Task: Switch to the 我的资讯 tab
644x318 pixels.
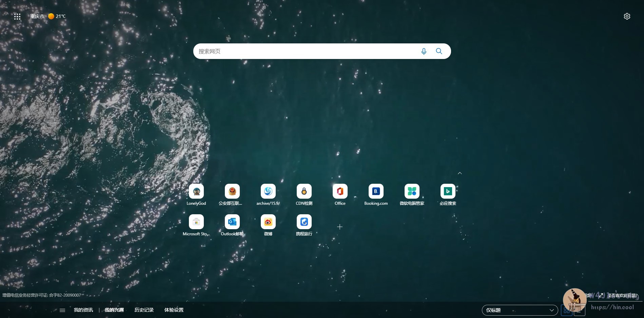Action: 83,310
